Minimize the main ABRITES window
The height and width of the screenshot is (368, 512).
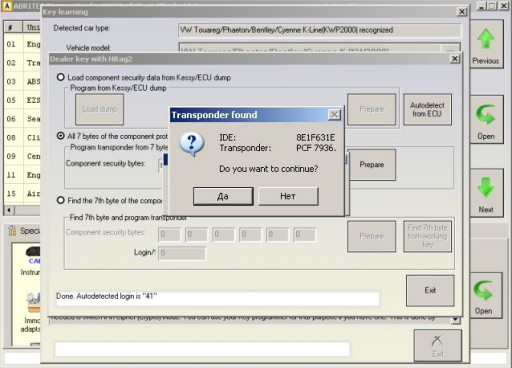coord(482,6)
